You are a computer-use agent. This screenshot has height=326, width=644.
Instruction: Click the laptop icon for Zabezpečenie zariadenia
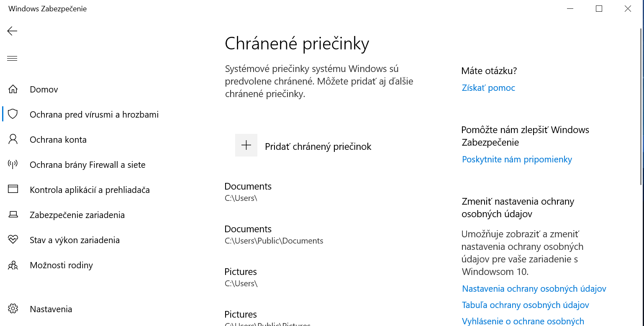(13, 215)
